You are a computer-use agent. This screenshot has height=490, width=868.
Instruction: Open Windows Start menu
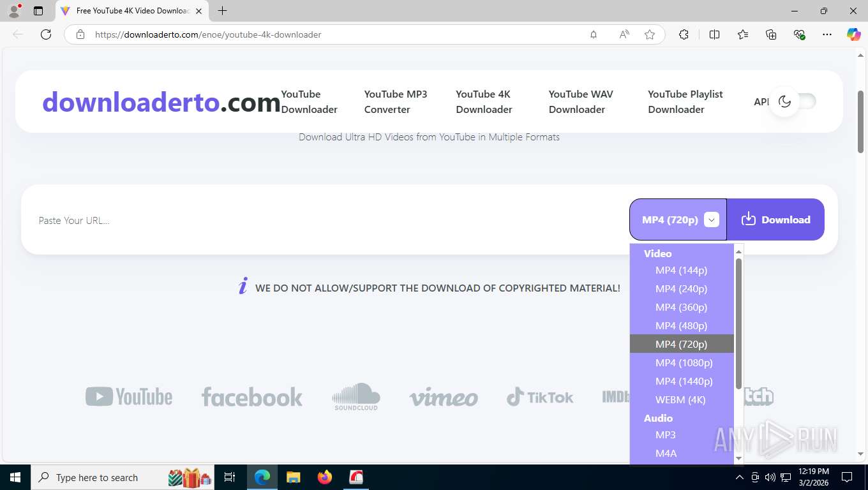point(15,477)
